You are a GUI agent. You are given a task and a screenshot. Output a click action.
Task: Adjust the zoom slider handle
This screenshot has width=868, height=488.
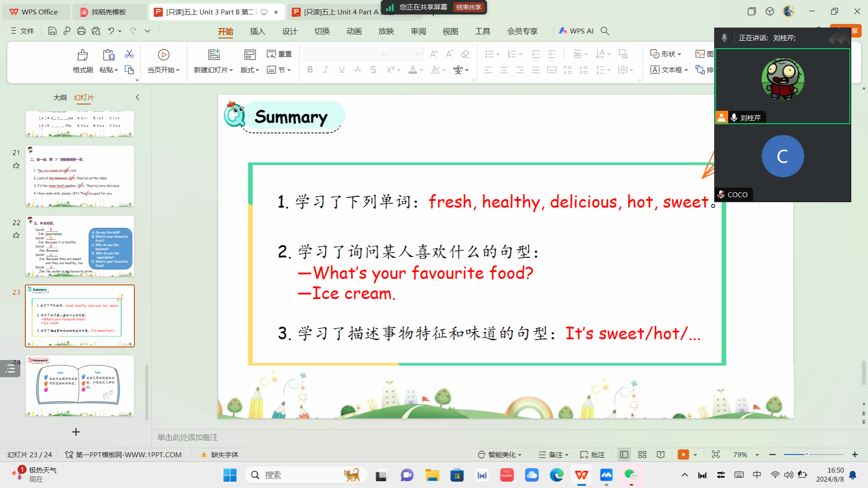tap(806, 455)
